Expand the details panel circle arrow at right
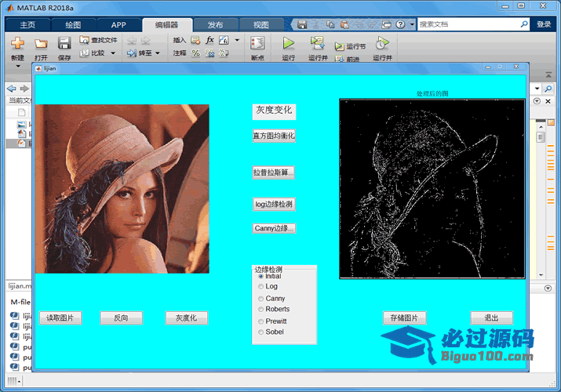The height and width of the screenshot is (392, 561). 548,288
